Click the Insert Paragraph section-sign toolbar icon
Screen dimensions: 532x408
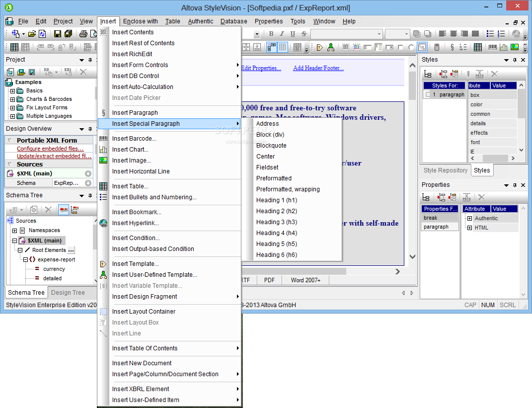[x=452, y=47]
